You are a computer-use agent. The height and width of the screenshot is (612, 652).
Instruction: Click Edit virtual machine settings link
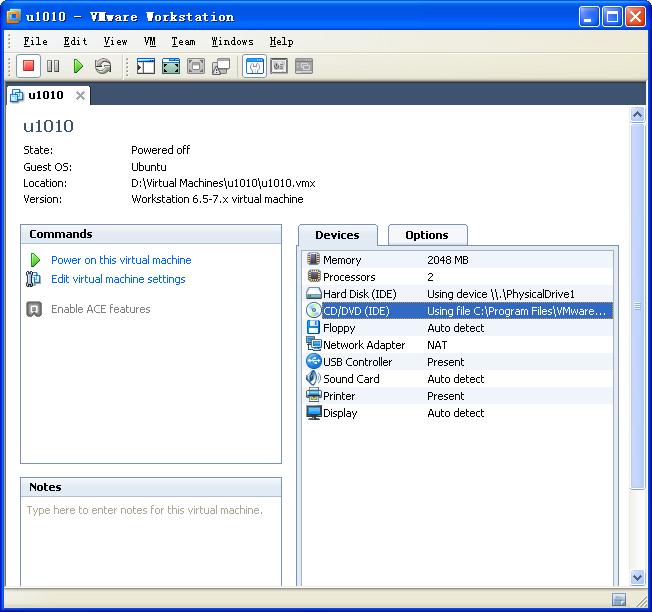[x=118, y=279]
